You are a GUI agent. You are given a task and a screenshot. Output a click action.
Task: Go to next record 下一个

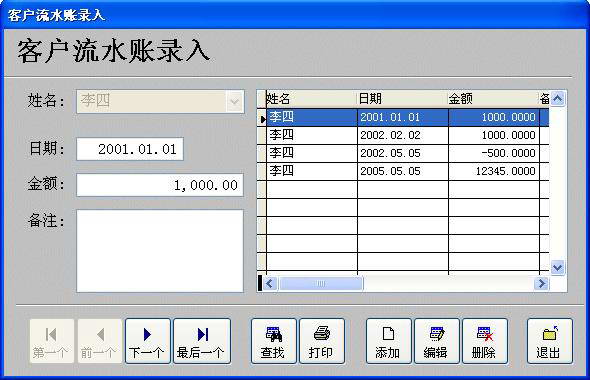148,341
